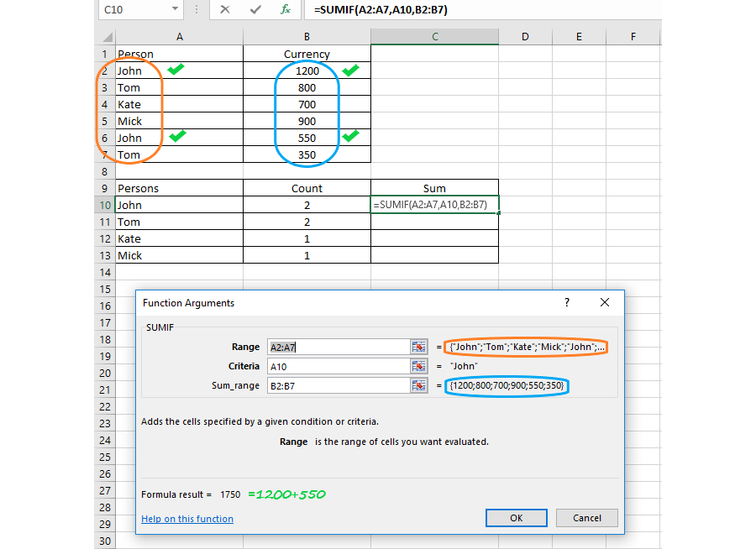The width and height of the screenshot is (756, 549).
Task: Click the Cancel X icon in formula bar
Action: click(225, 9)
